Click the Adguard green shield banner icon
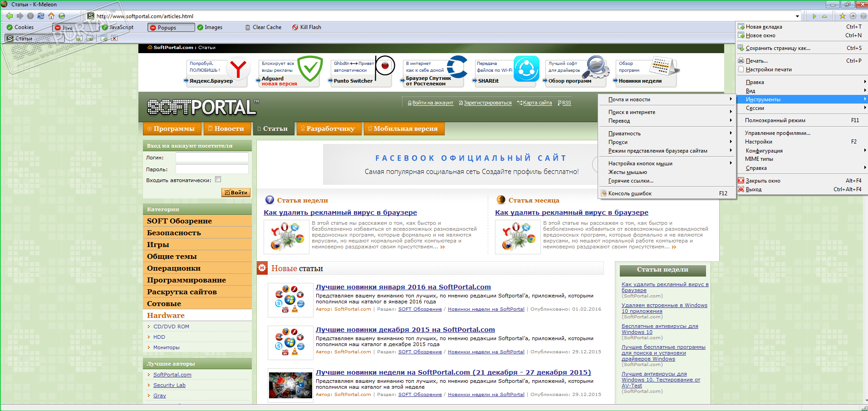 point(310,69)
